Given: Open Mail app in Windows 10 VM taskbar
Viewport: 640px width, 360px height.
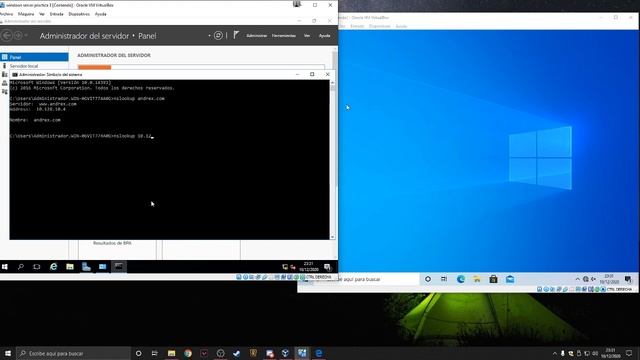Looking at the screenshot, I should click(x=510, y=279).
